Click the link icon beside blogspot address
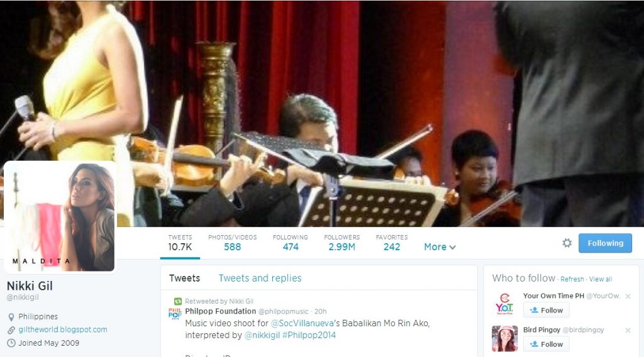 pos(11,330)
